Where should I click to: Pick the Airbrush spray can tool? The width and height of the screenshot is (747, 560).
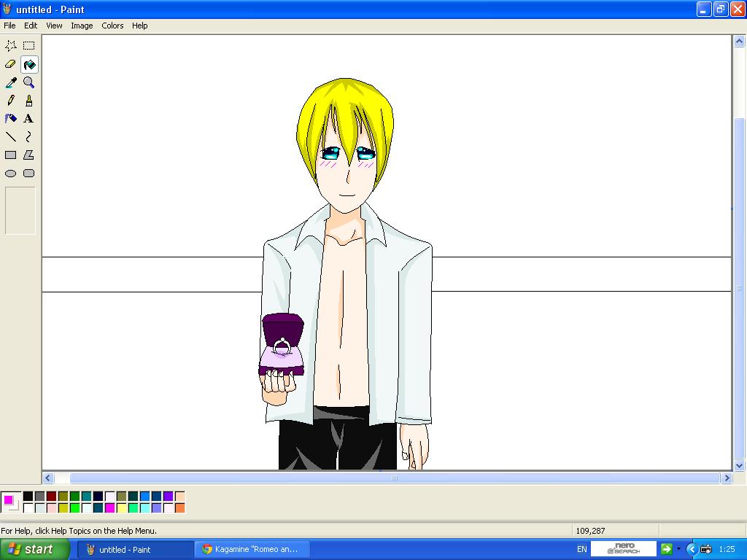pos(10,119)
